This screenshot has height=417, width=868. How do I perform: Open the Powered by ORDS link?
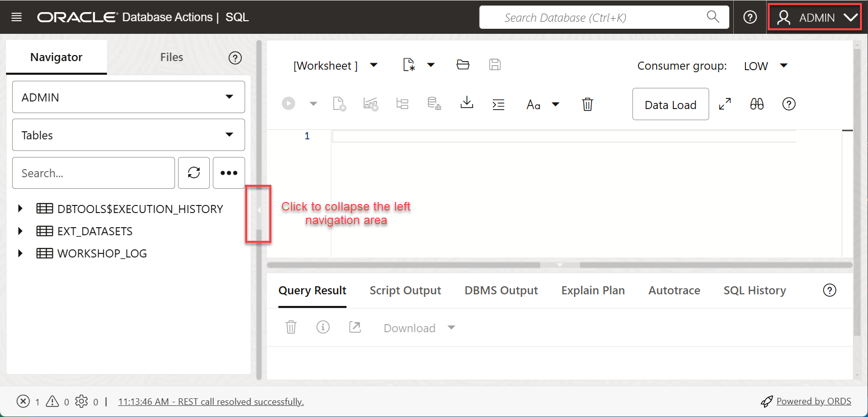(x=814, y=401)
